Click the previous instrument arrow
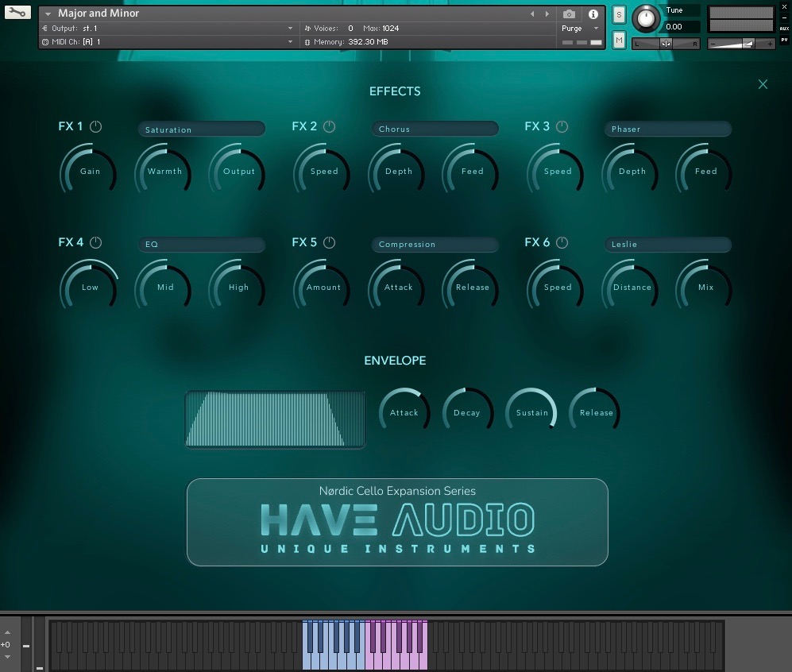Viewport: 792px width, 672px height. coord(532,13)
